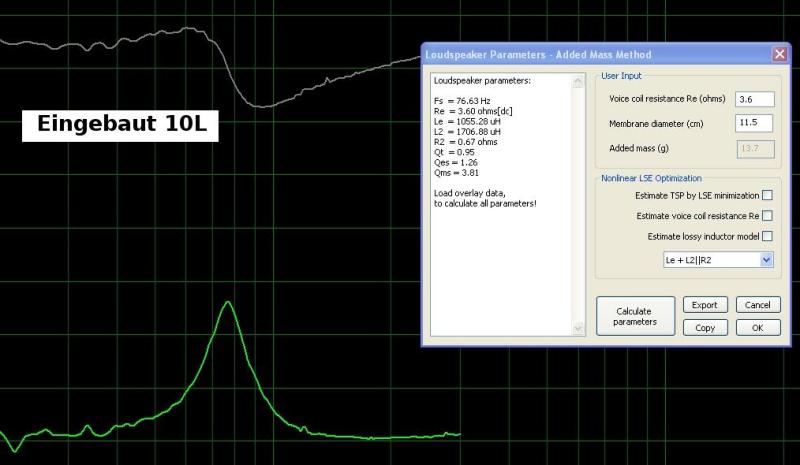The image size is (800, 465).
Task: Click the Added mass value field
Action: click(x=753, y=148)
